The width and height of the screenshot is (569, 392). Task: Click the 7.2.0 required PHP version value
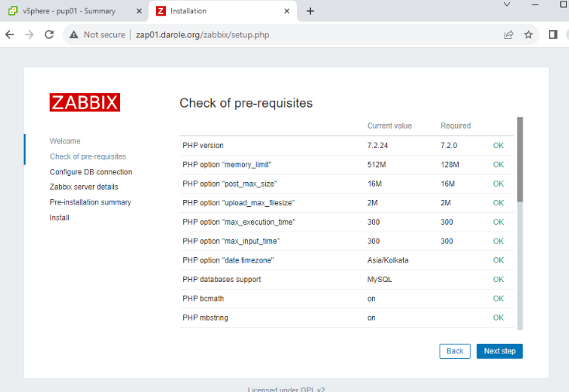(449, 146)
